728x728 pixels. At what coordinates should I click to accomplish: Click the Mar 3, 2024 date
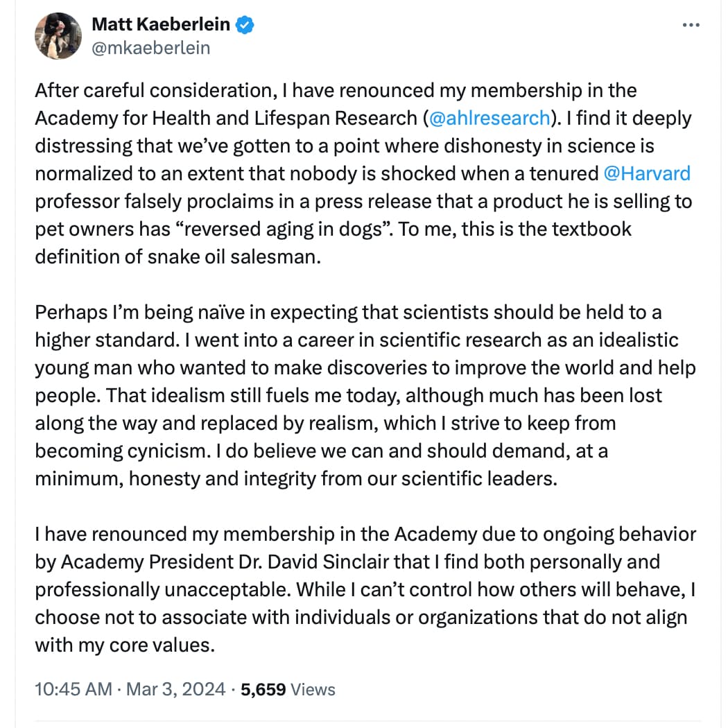[x=175, y=689]
